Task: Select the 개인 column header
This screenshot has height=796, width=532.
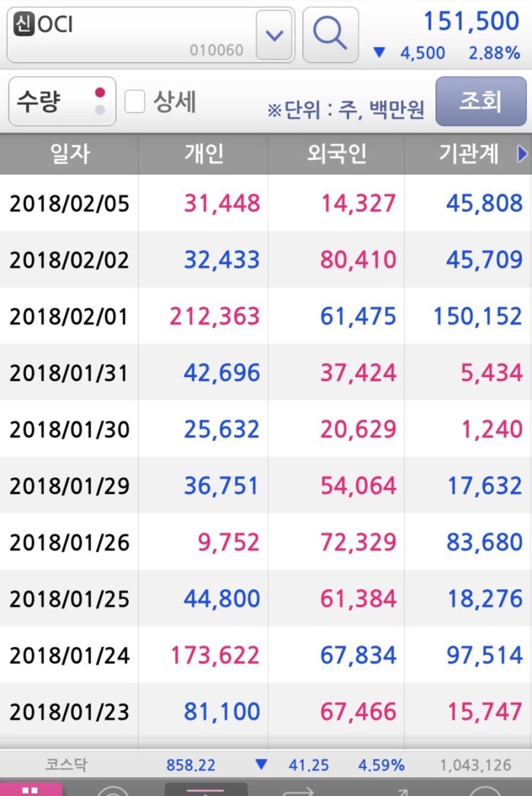Action: (203, 154)
